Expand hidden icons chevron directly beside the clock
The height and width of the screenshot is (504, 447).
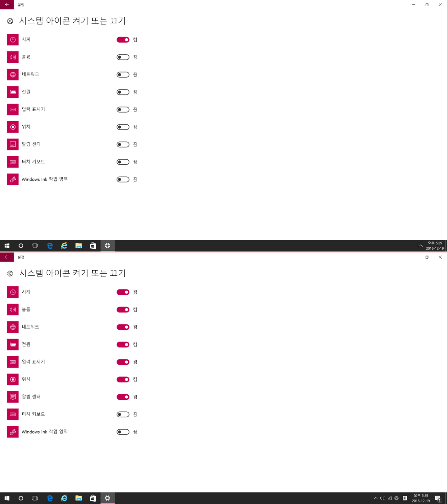tap(421, 246)
